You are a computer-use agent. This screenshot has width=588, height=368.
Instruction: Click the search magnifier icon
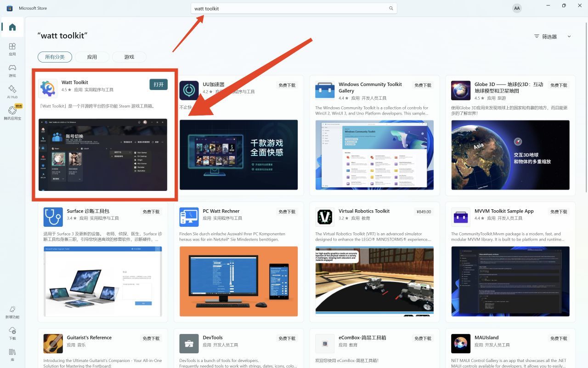tap(391, 8)
